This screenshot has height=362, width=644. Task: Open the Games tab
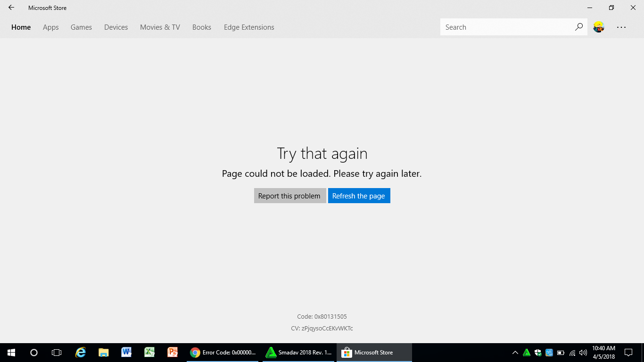(81, 27)
